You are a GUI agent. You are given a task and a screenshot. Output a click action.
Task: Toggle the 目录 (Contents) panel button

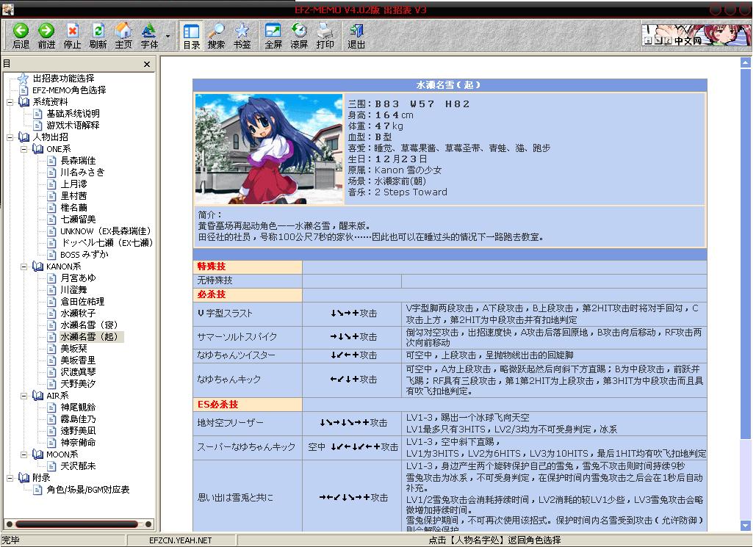[191, 36]
